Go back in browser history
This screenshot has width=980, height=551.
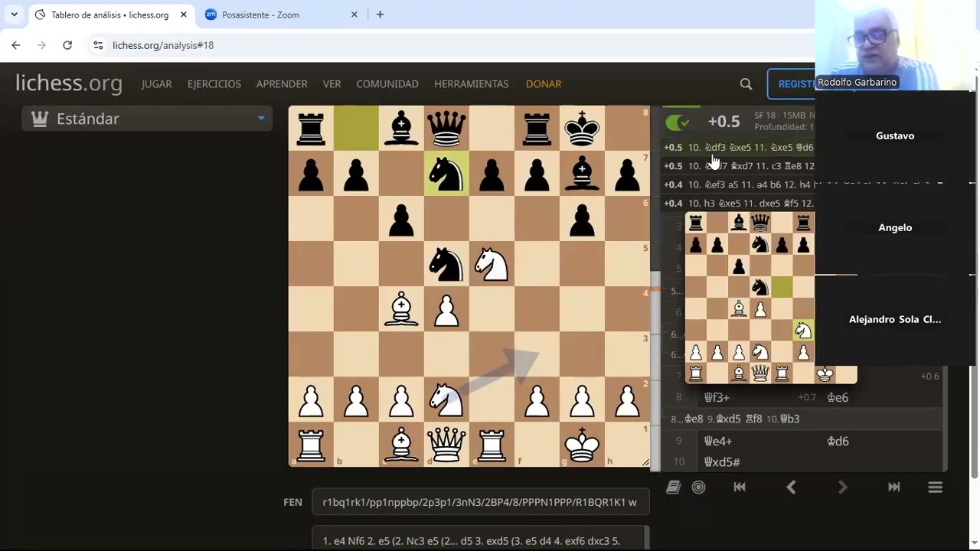[16, 45]
